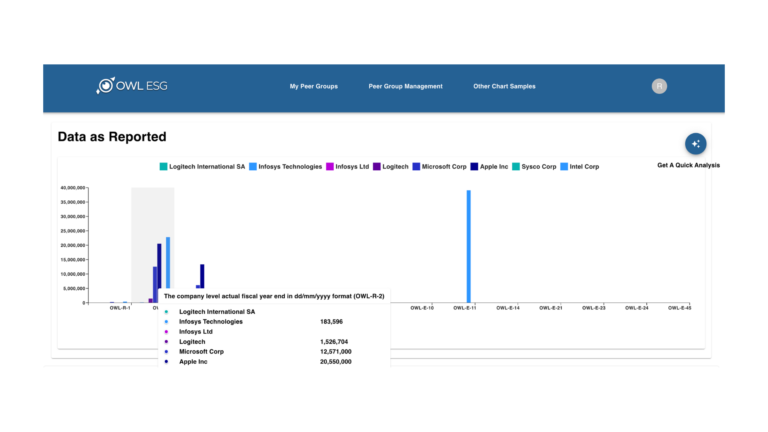Screen dimensions: 768x432
Task: Click Get A Quick Analysis text
Action: tap(688, 165)
